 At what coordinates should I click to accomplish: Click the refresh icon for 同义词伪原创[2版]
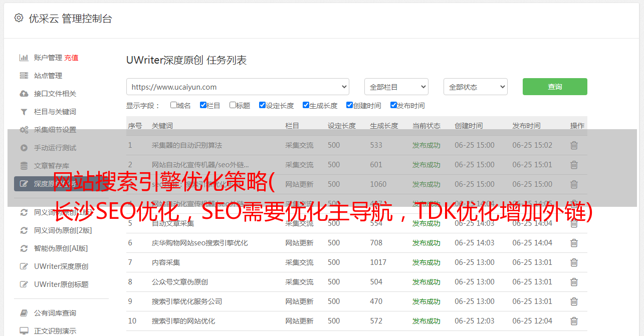[x=24, y=230]
